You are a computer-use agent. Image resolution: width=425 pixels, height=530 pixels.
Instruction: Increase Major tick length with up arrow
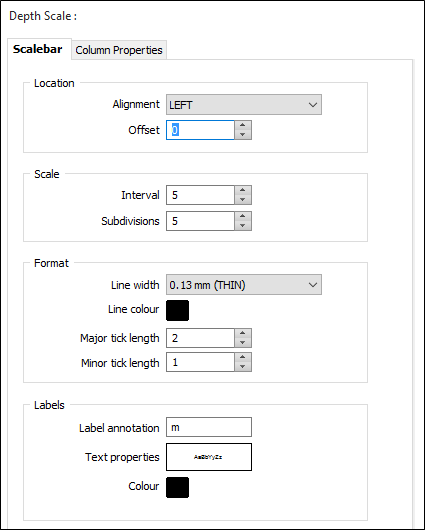click(243, 333)
